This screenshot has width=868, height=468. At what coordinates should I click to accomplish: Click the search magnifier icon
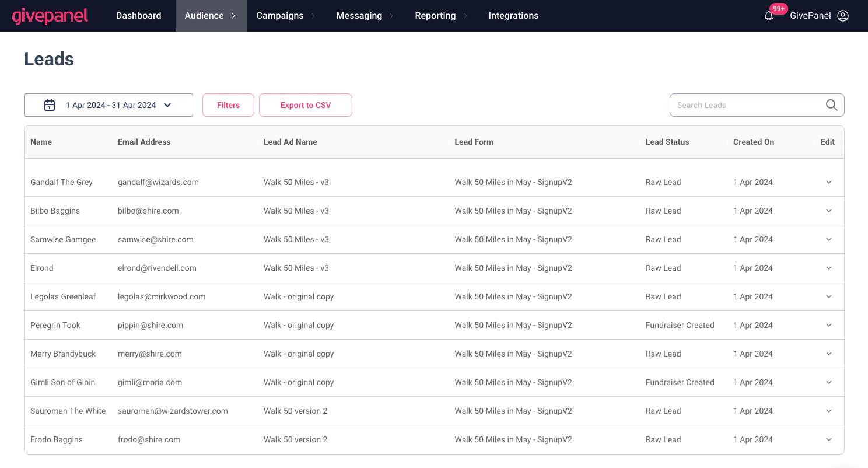[832, 105]
